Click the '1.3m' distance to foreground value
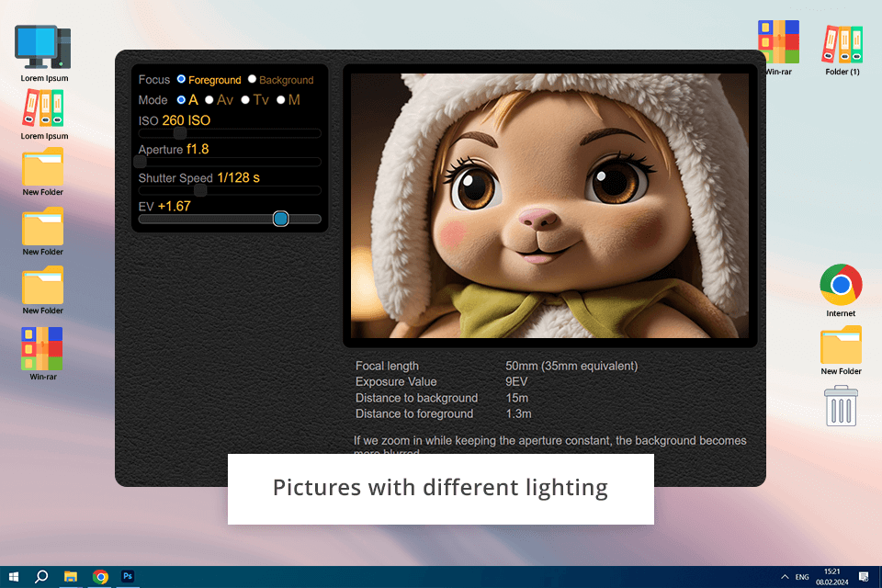The image size is (882, 588). pos(518,413)
